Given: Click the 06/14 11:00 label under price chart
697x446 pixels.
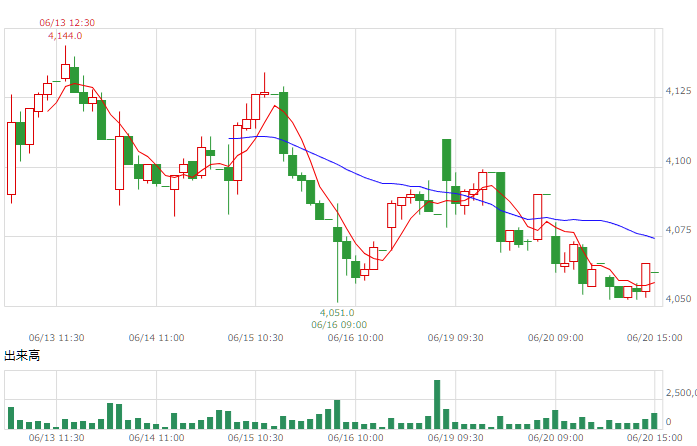Looking at the screenshot, I should (x=156, y=338).
